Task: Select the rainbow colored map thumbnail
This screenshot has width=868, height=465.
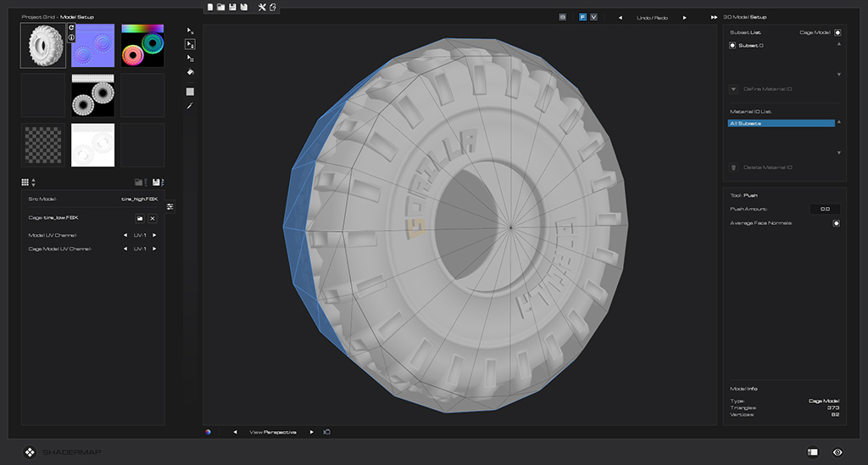Action: (142, 46)
